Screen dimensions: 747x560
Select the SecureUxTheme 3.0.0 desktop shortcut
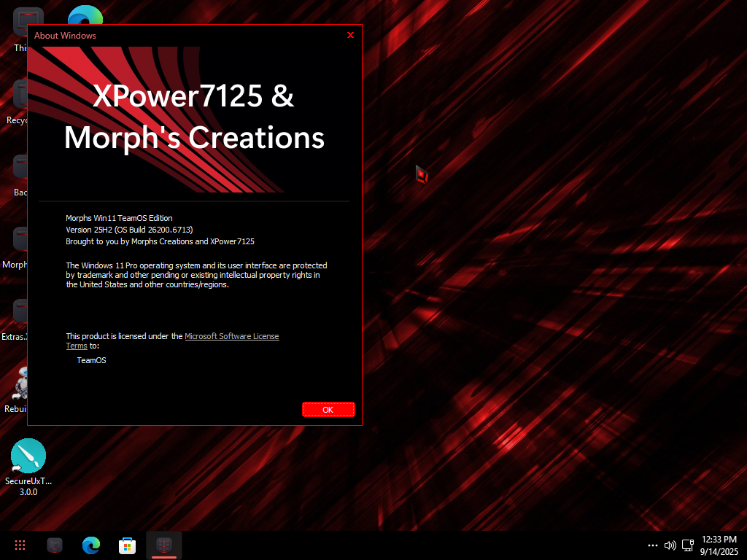coord(28,457)
